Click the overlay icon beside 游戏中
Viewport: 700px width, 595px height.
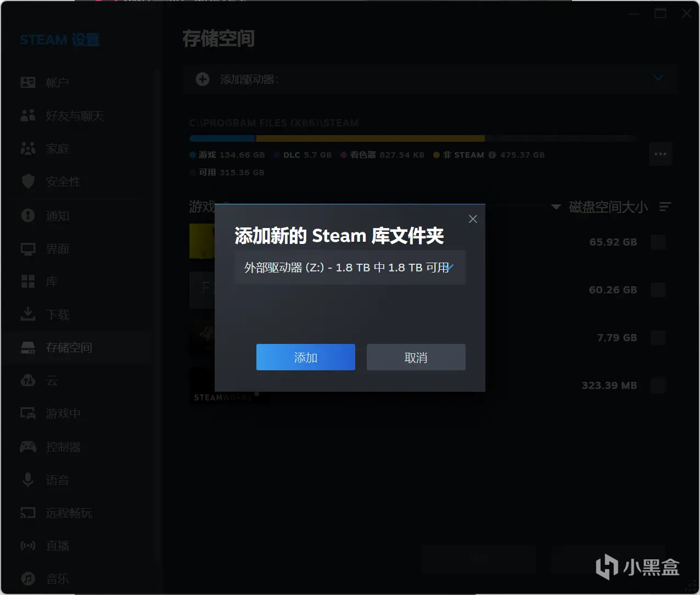tap(27, 413)
